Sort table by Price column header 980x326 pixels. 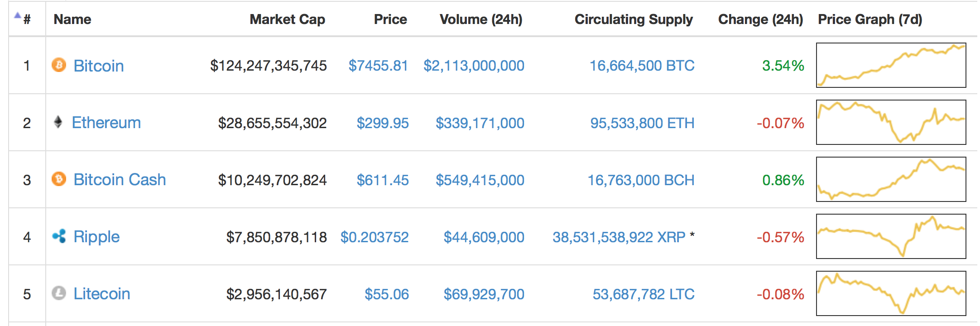[x=390, y=19]
